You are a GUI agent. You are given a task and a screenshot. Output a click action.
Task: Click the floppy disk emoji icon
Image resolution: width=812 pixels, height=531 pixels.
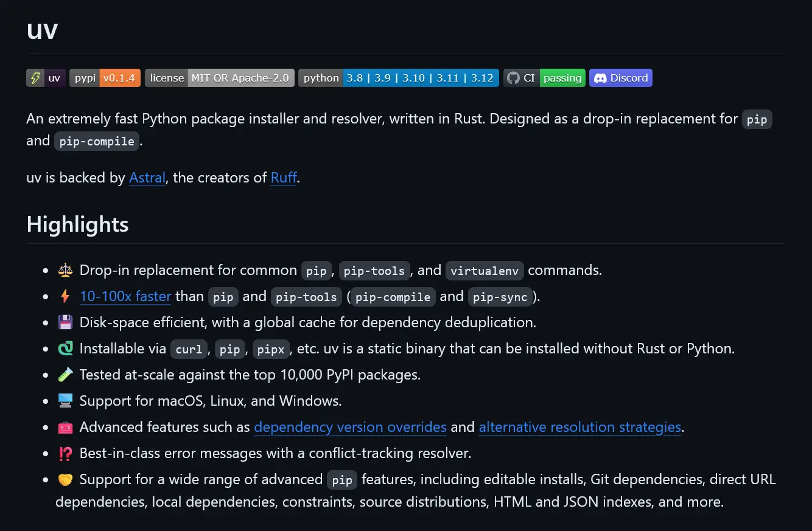click(x=65, y=322)
